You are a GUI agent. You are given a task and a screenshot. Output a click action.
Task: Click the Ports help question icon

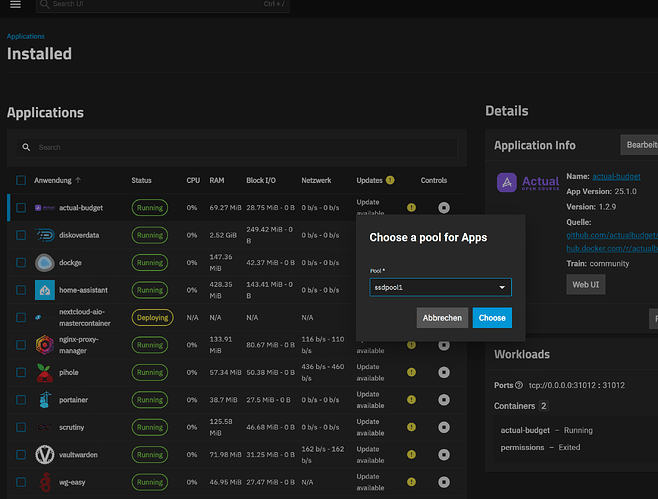[519, 385]
